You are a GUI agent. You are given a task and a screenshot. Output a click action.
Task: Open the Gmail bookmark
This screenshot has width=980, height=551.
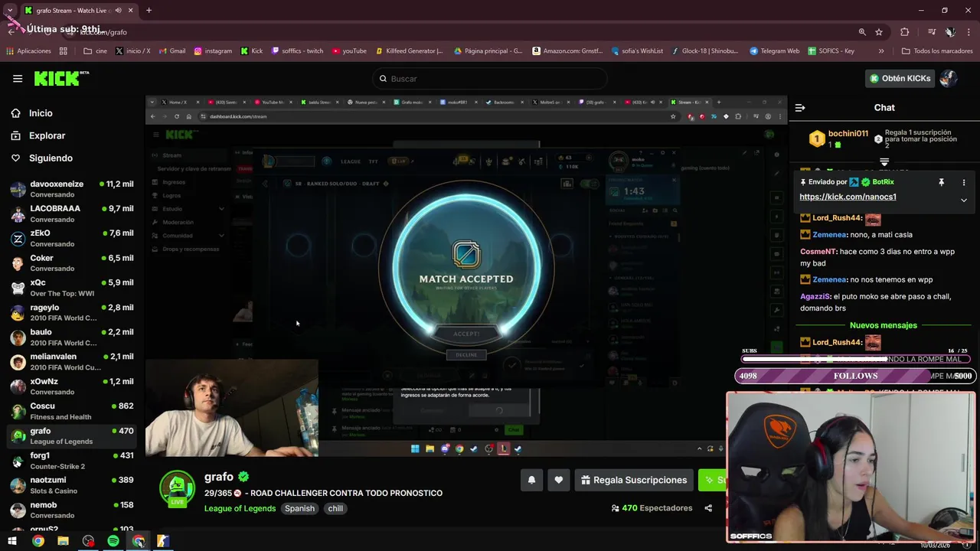coord(171,51)
